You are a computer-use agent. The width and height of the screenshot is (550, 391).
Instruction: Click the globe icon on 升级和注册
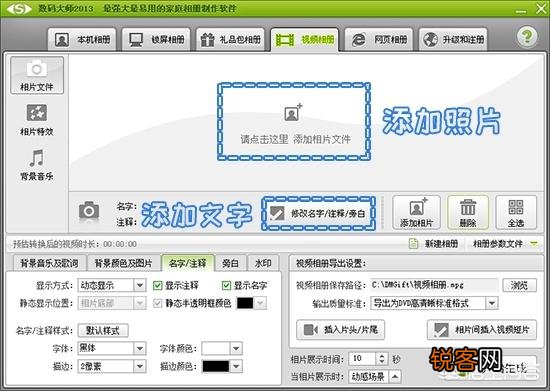(430, 40)
